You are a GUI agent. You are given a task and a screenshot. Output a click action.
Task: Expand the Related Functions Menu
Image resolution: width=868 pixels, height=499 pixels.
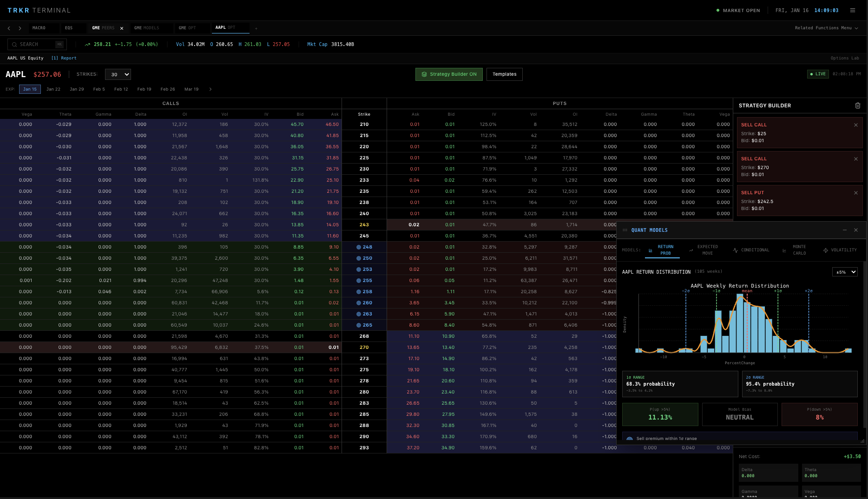(x=827, y=27)
